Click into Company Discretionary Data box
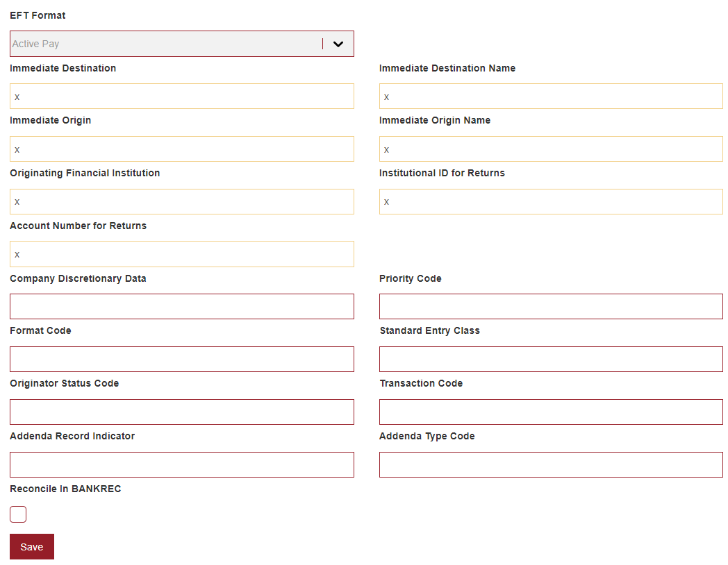Image resolution: width=728 pixels, height=565 pixels. (x=181, y=307)
